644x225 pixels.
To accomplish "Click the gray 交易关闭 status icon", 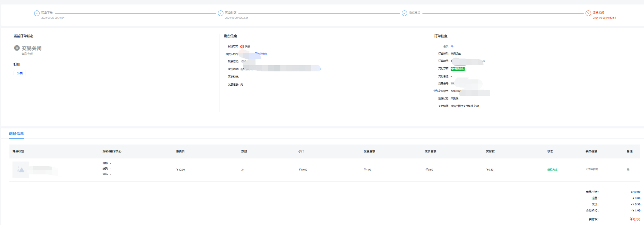I will click(x=17, y=48).
